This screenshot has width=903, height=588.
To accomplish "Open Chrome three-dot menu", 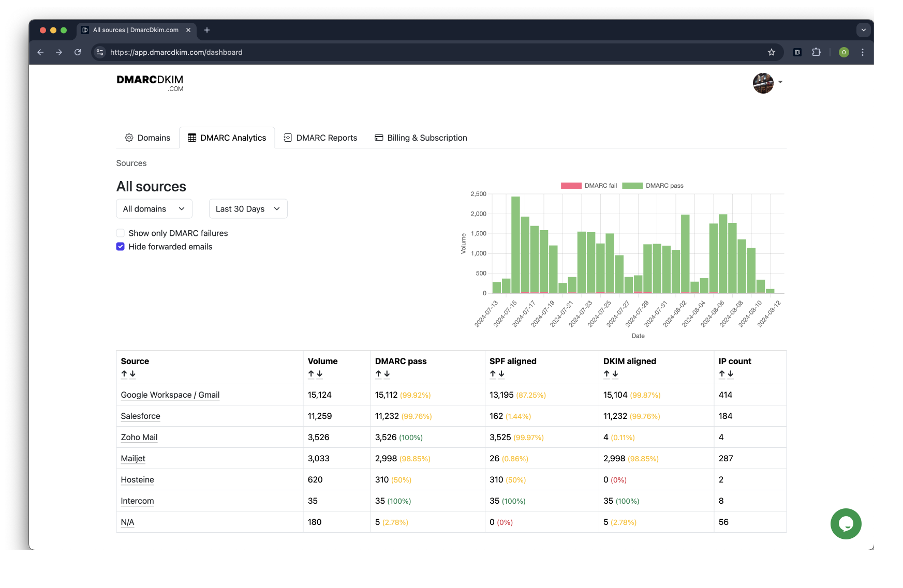I will click(863, 52).
